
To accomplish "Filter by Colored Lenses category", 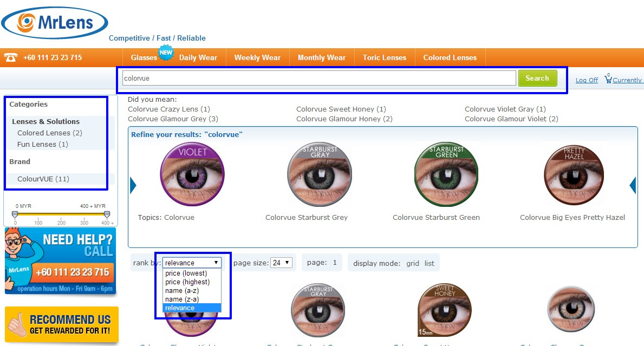I will pos(50,133).
